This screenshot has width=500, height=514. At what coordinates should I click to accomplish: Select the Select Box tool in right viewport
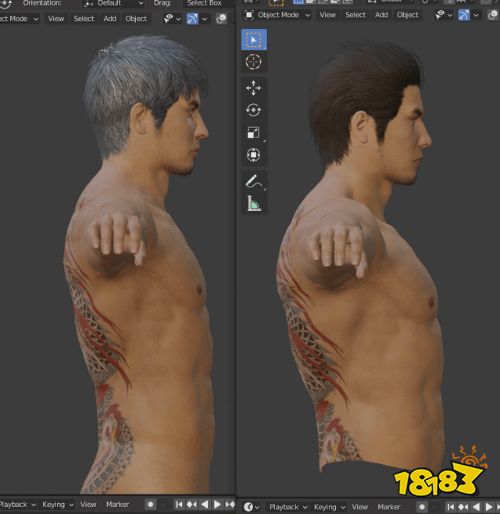coord(254,40)
